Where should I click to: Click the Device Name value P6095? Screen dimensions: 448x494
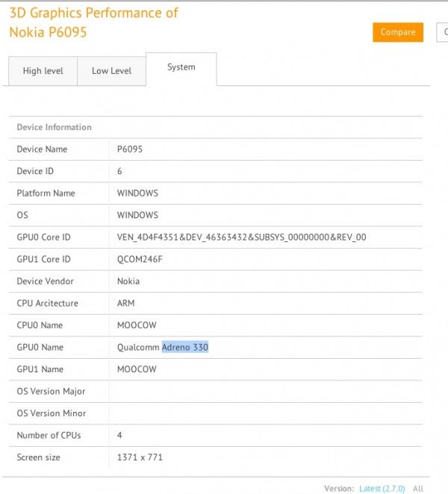tap(130, 149)
